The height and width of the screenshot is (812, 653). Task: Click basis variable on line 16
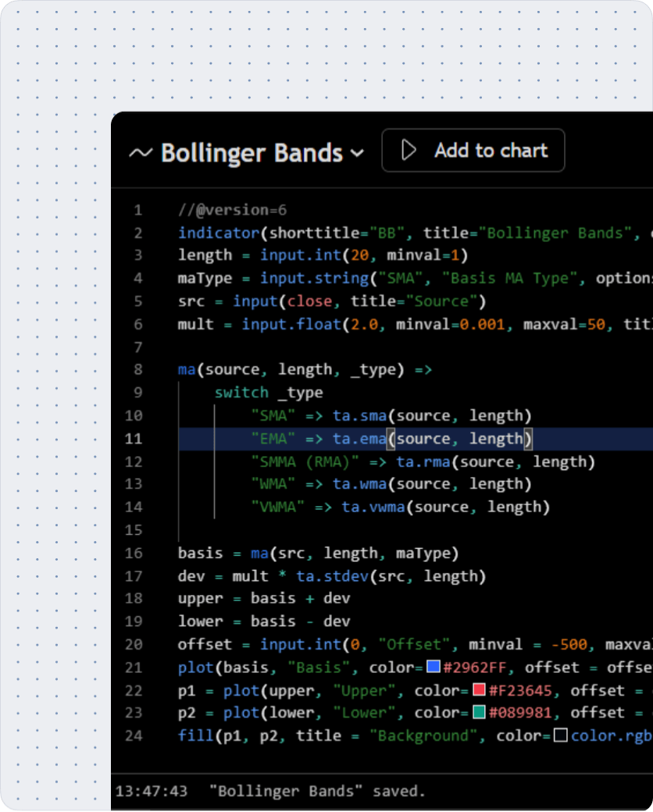[x=201, y=553]
